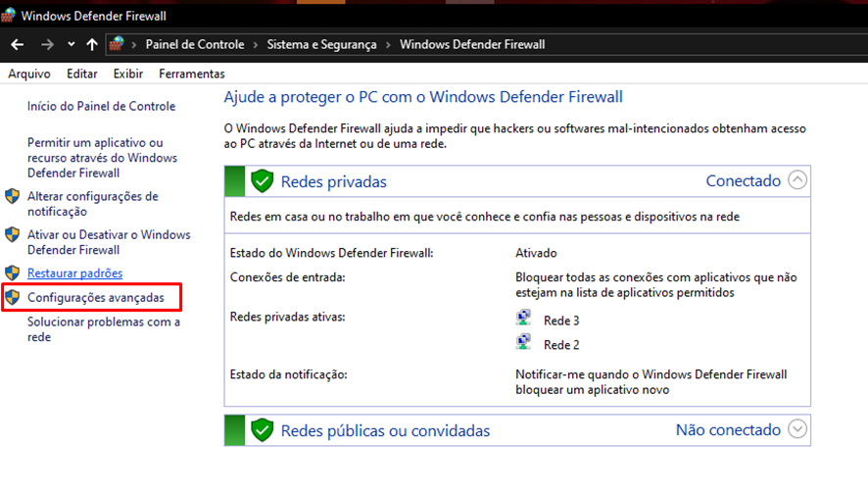Image resolution: width=868 pixels, height=494 pixels.
Task: Click shield icon beside Configurações avançadas
Action: [x=12, y=297]
